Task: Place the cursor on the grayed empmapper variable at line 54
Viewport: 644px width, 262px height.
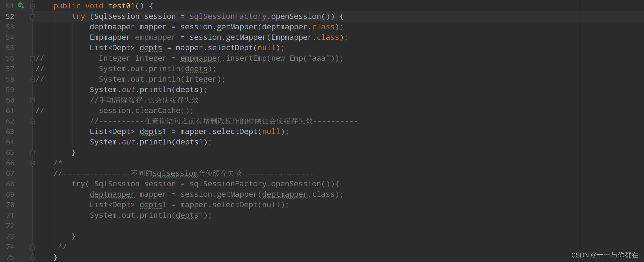Action: tap(155, 37)
